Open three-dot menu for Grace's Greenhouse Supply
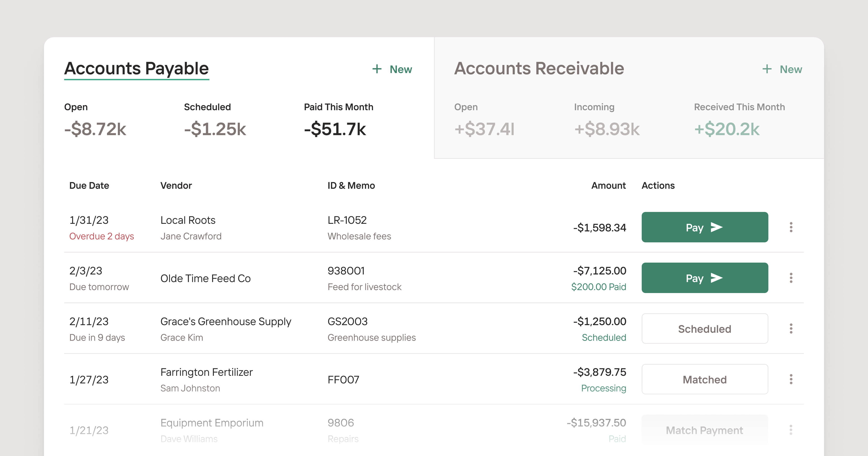This screenshot has height=456, width=868. coord(791,328)
